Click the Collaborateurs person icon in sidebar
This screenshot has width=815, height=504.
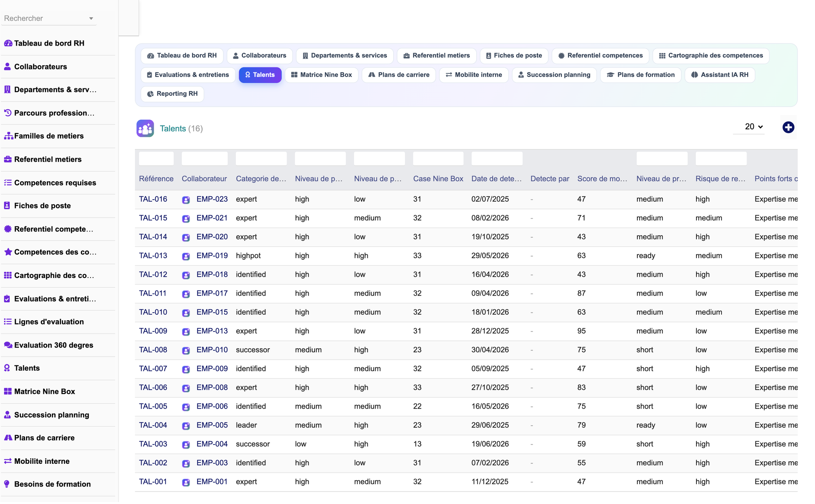pyautogui.click(x=8, y=67)
